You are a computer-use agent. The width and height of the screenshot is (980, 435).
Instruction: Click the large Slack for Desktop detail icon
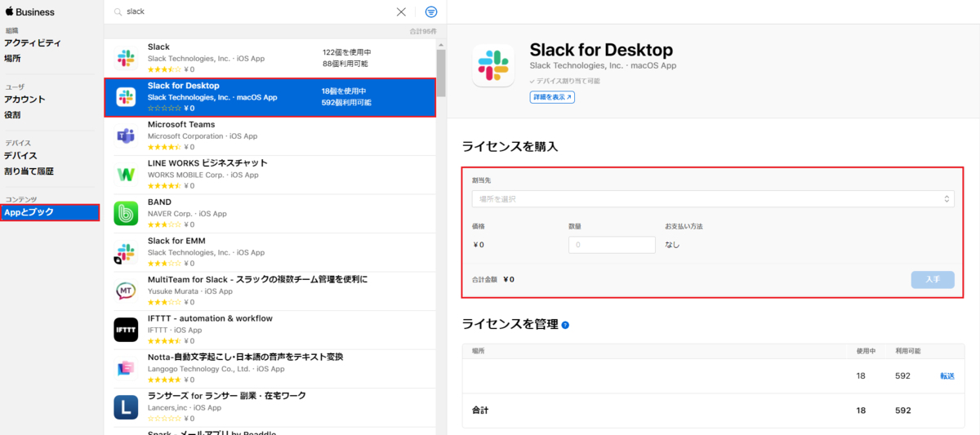[493, 65]
